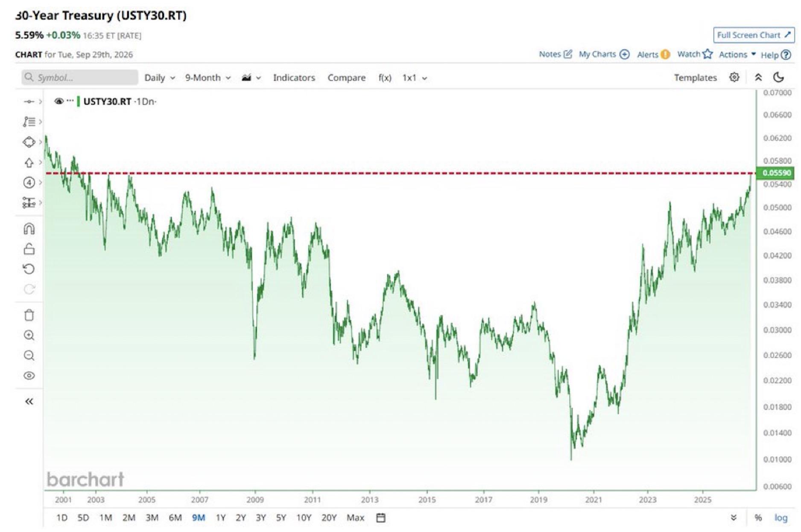Select the 6M range tab
Image resolution: width=801 pixels, height=532 pixels.
click(175, 518)
